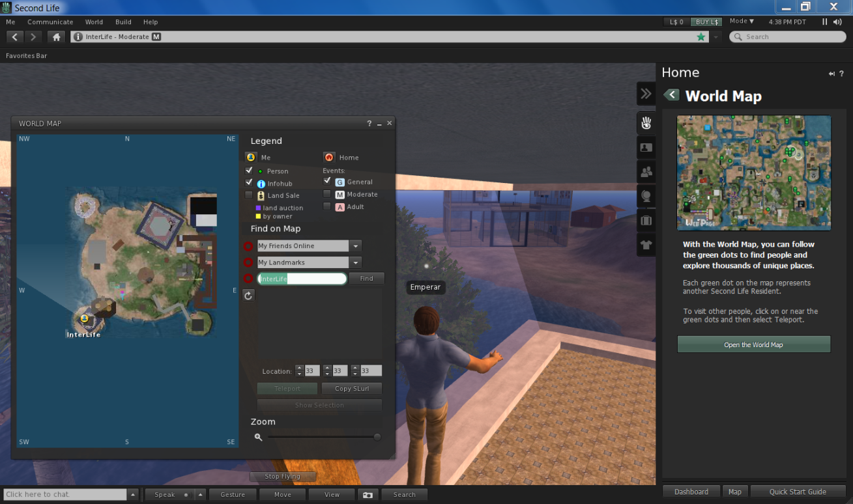Open the Build menu

tap(123, 22)
